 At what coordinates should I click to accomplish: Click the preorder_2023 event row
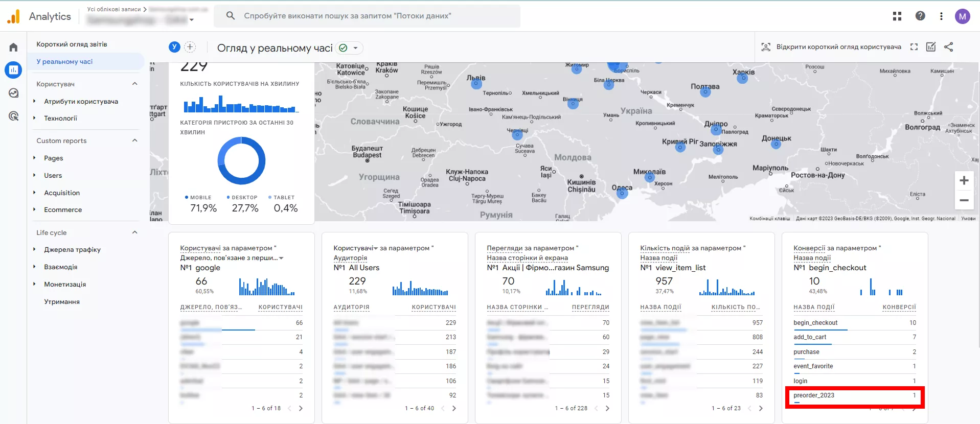pyautogui.click(x=854, y=396)
